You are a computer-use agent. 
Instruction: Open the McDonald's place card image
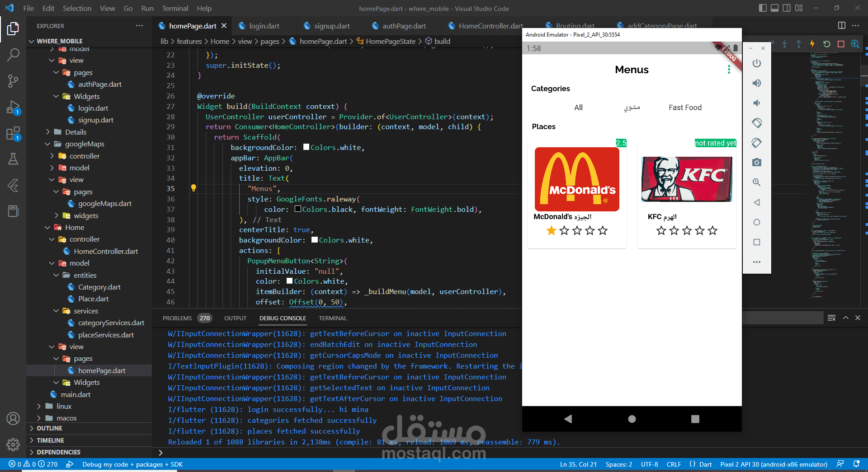coord(577,179)
